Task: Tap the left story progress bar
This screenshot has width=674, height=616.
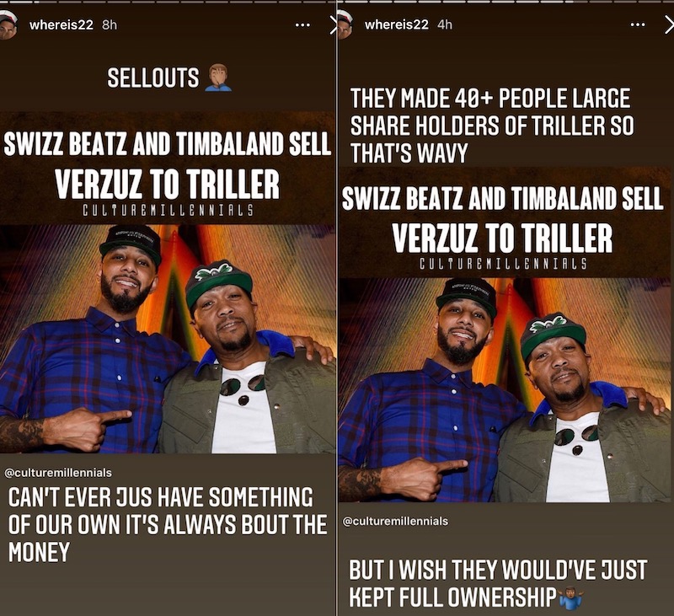Action: click(x=168, y=2)
